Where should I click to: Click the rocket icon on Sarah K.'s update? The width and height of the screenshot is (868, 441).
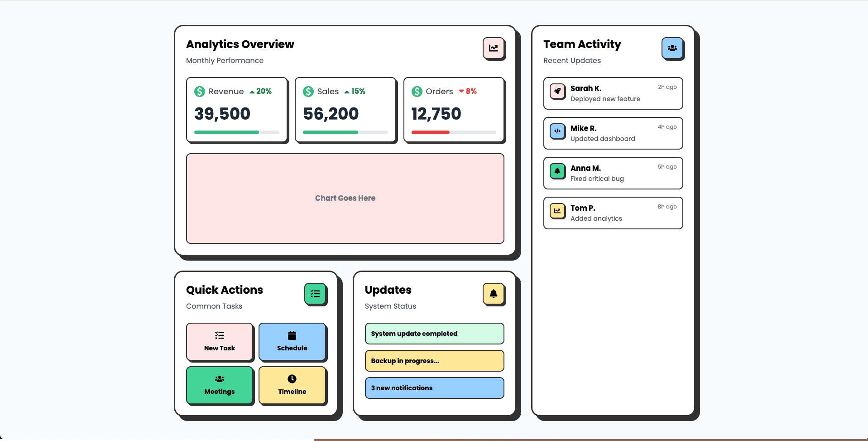557,91
